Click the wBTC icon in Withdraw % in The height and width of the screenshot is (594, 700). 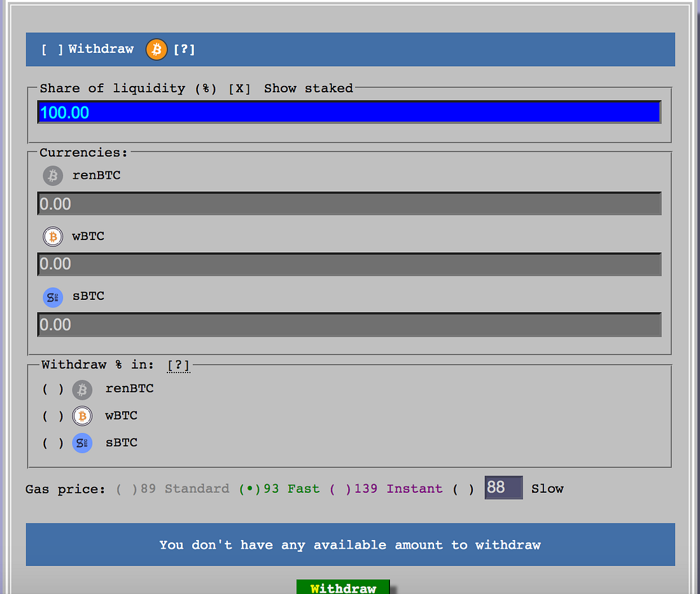[82, 416]
